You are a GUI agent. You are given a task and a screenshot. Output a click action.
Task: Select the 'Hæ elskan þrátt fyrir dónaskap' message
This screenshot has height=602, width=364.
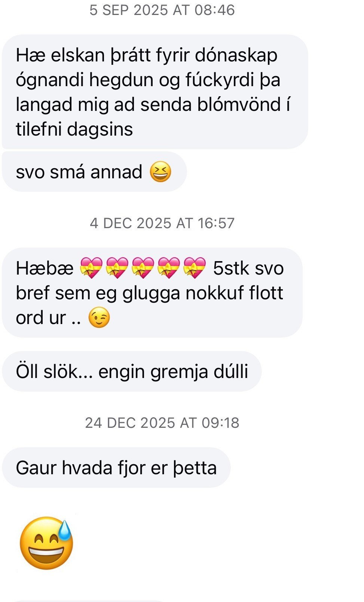155,92
